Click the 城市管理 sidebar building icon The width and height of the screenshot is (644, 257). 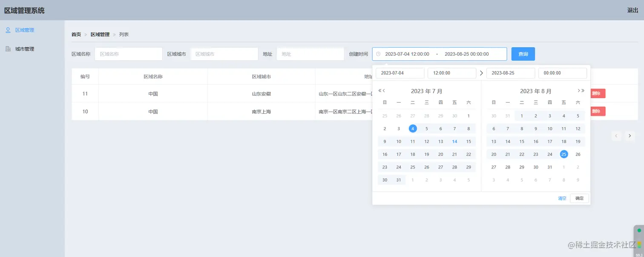(x=8, y=49)
